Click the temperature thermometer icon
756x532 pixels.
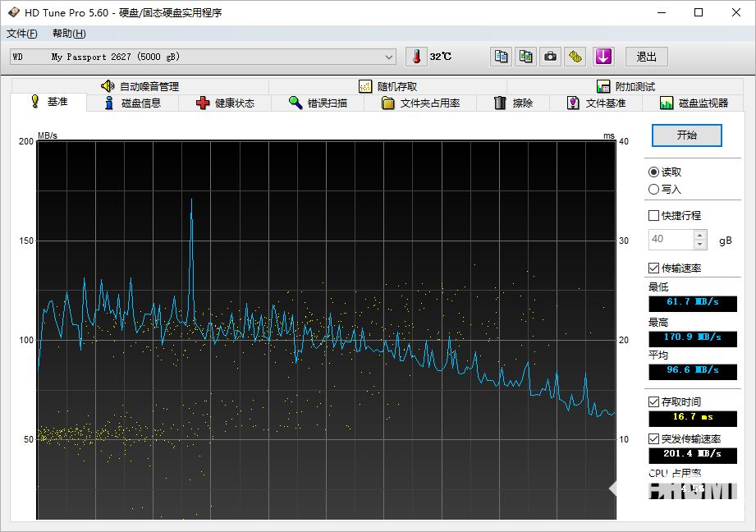click(417, 57)
